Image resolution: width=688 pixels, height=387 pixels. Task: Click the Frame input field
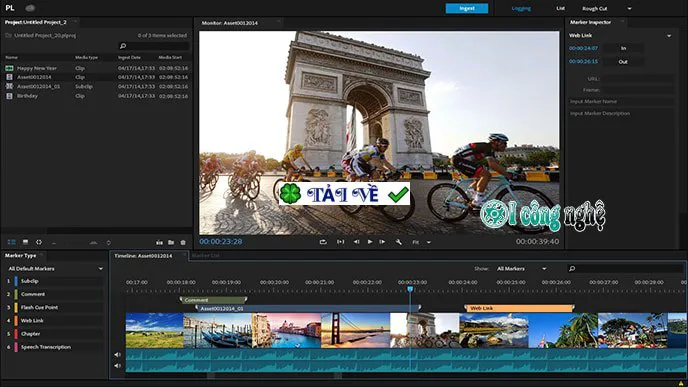(x=638, y=90)
